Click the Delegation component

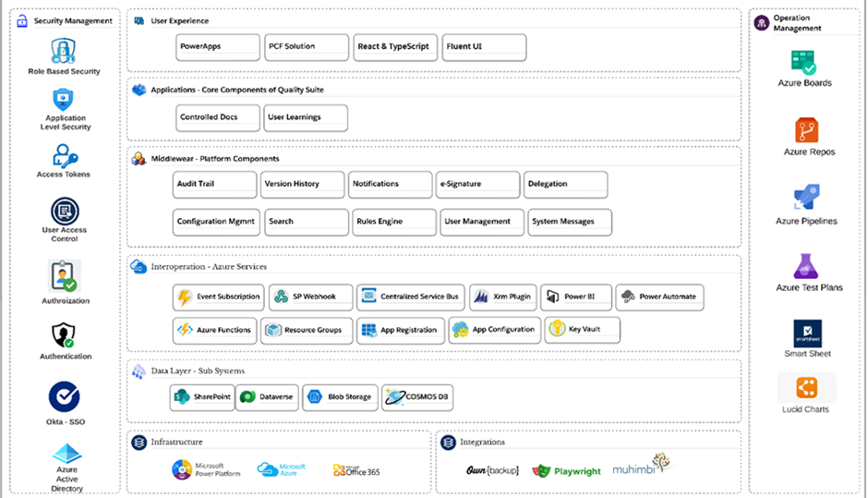(x=566, y=185)
